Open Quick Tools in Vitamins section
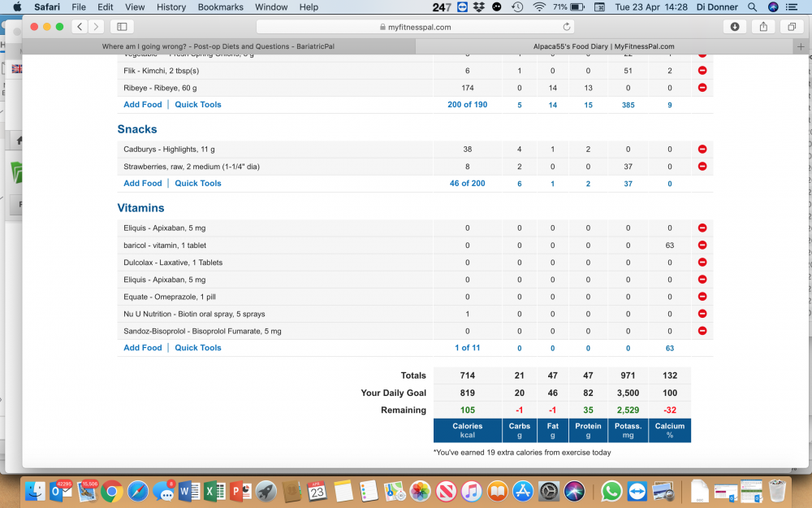This screenshot has width=812, height=508. coord(198,347)
